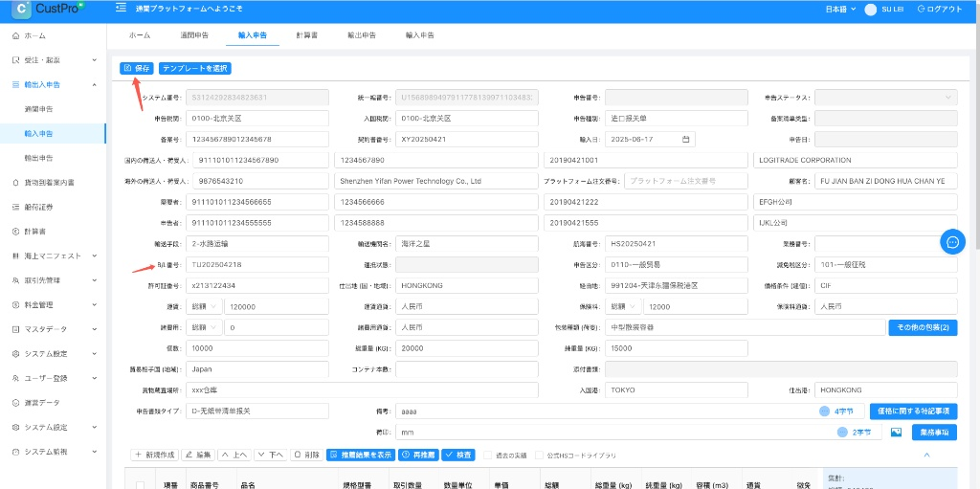Collapse the 輸出入申告 submenu chevron
The height and width of the screenshot is (489, 980).
coord(95,84)
